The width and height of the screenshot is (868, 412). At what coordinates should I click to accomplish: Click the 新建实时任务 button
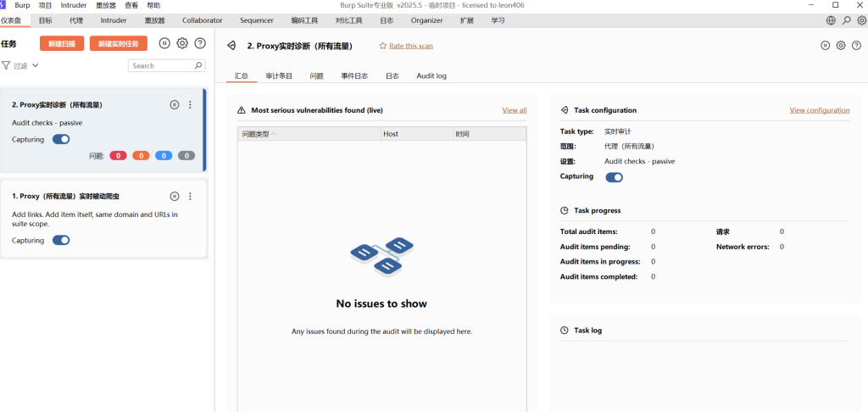[x=119, y=43]
